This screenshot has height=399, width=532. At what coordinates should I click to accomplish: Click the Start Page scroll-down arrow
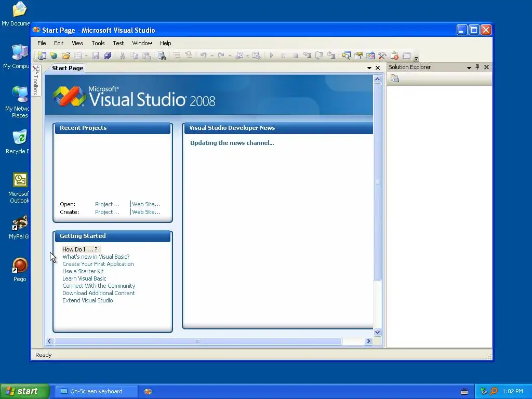coord(377,332)
